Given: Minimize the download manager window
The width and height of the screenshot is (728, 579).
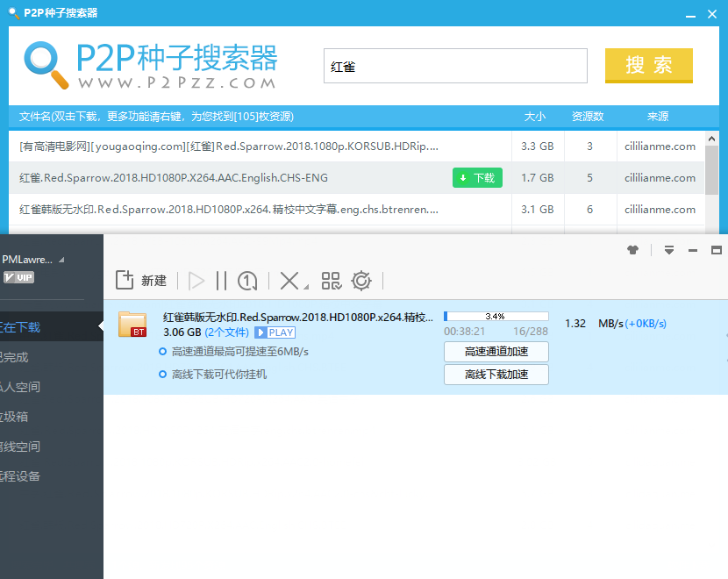Looking at the screenshot, I should pyautogui.click(x=693, y=250).
